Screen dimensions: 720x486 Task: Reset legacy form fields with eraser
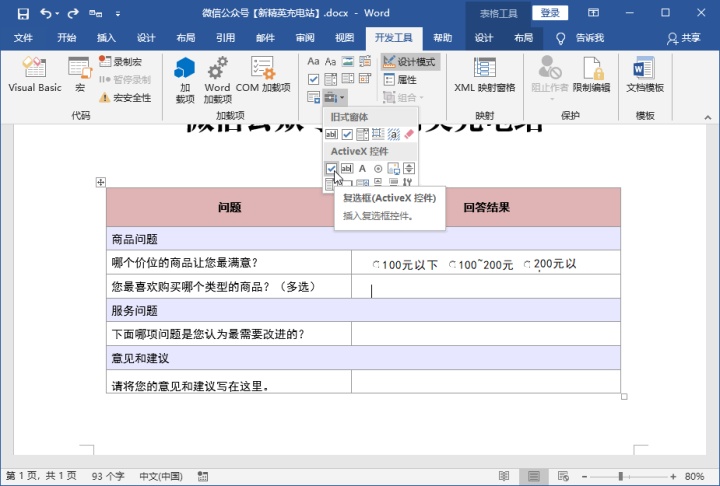[409, 134]
